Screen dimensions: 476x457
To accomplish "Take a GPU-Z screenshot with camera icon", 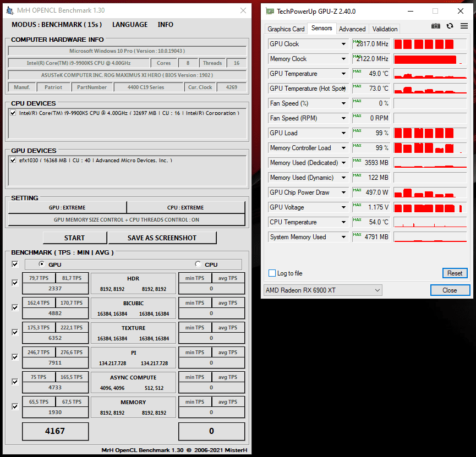I will [x=436, y=26].
